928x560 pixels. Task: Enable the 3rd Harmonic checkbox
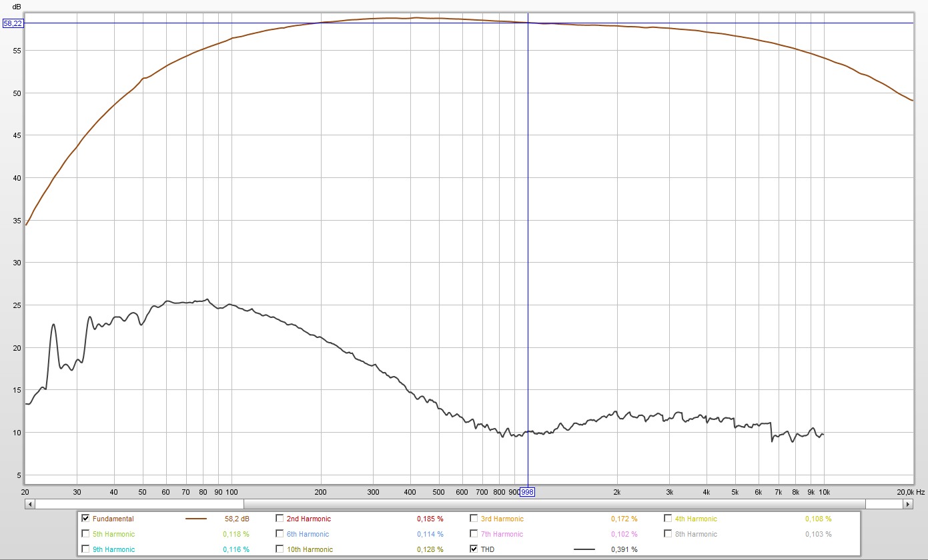pyautogui.click(x=474, y=519)
